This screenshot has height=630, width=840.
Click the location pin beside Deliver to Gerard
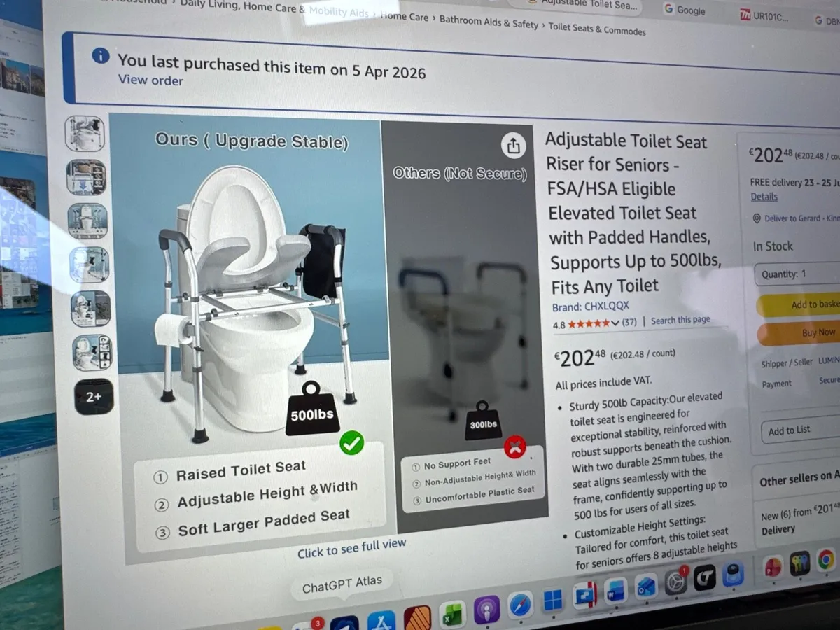(757, 219)
